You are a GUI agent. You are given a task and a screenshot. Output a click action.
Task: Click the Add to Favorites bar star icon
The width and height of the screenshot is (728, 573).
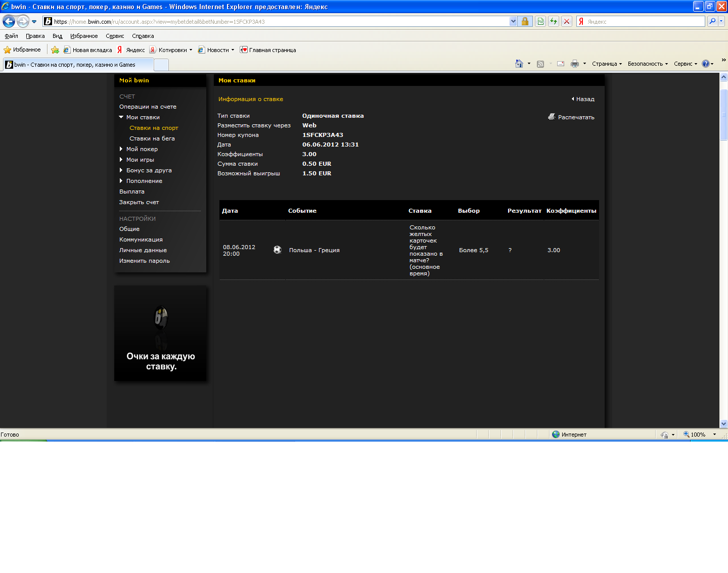[x=55, y=50]
